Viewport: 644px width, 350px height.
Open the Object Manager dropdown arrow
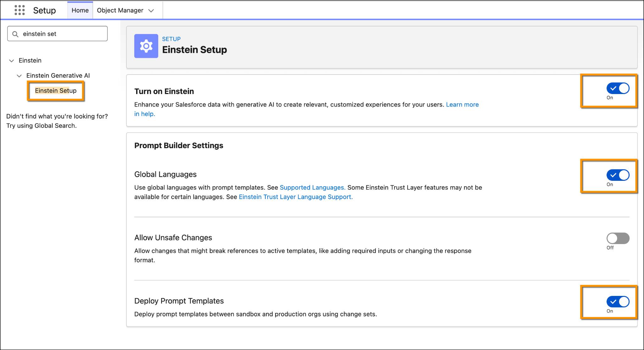click(x=151, y=11)
